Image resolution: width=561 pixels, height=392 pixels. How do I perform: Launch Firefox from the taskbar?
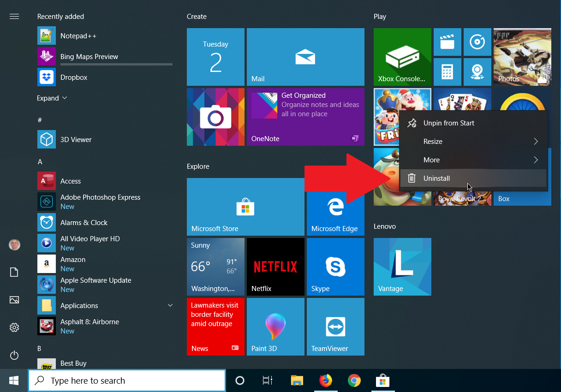tap(326, 380)
